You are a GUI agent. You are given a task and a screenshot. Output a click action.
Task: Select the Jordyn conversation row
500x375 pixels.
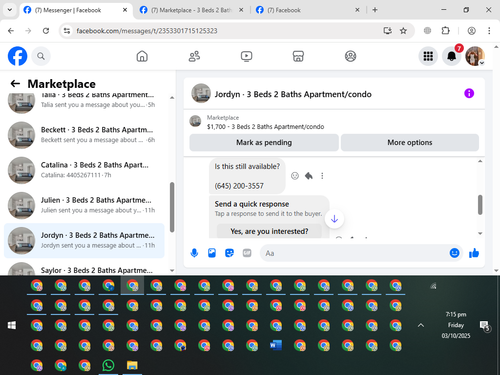click(x=84, y=241)
